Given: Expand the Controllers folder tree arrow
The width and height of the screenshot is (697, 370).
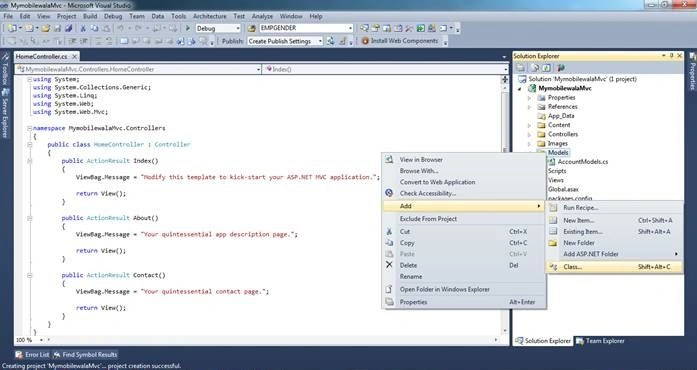Looking at the screenshot, I should point(529,134).
